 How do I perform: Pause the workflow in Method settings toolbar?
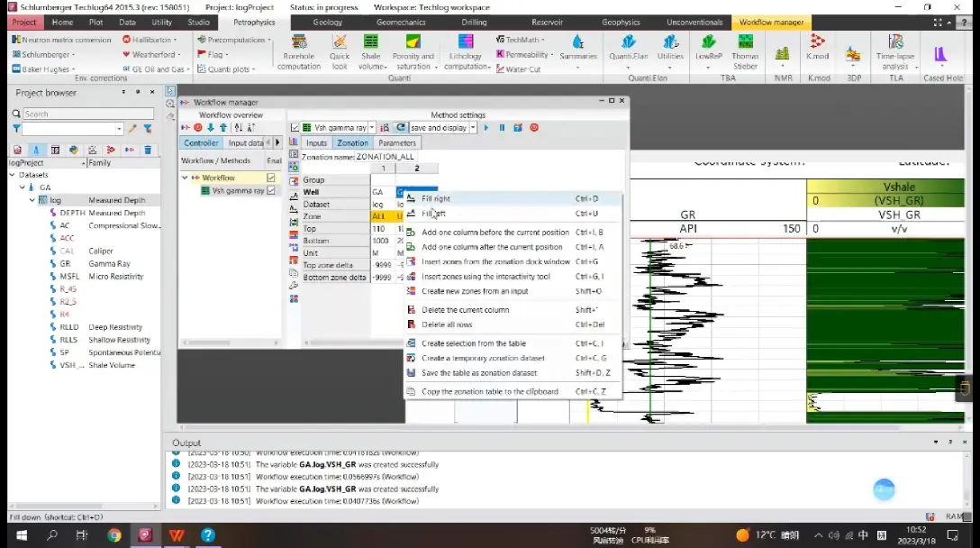pos(502,128)
